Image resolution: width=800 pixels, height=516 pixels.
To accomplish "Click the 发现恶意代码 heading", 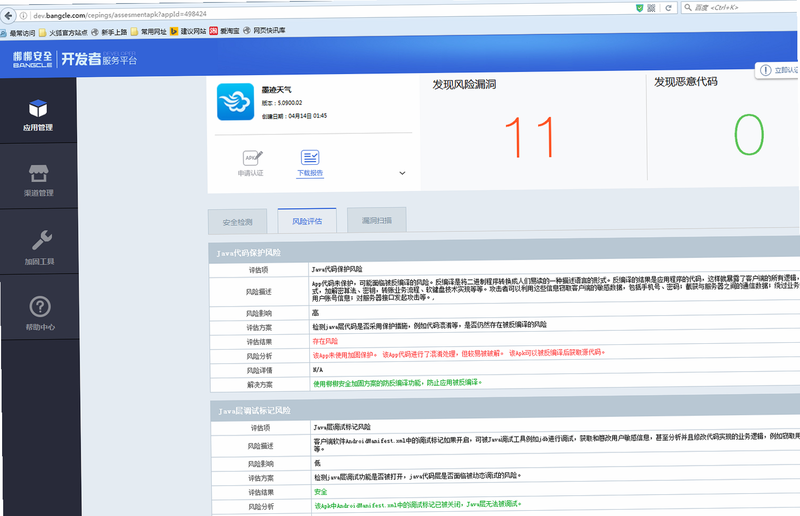I will tap(686, 82).
